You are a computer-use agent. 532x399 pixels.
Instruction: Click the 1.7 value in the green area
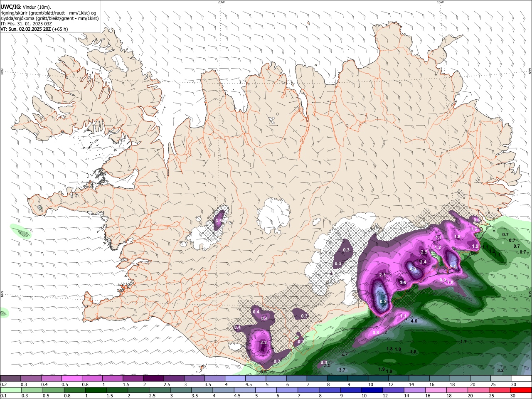[463, 342]
